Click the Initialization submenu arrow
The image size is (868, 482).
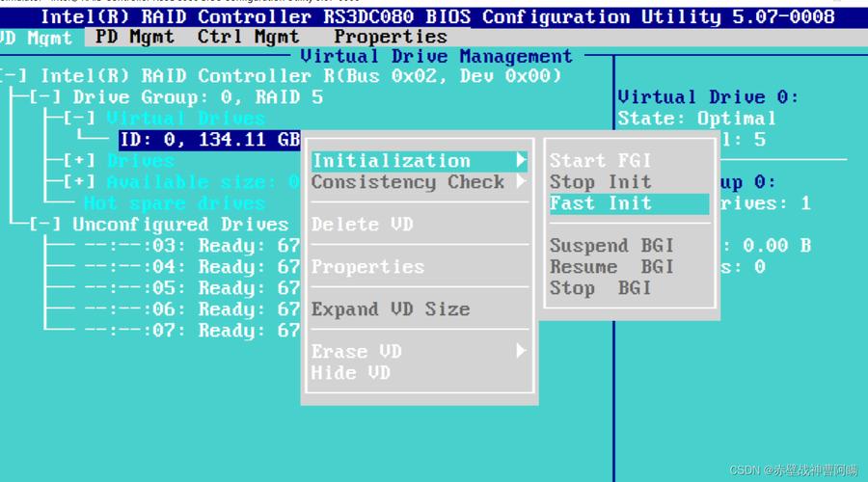(521, 160)
